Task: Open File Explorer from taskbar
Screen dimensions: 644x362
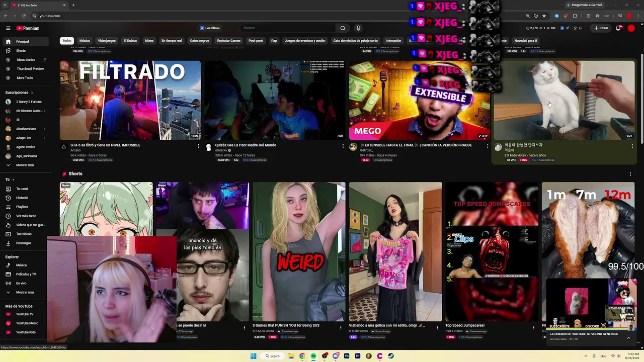Action: point(291,356)
